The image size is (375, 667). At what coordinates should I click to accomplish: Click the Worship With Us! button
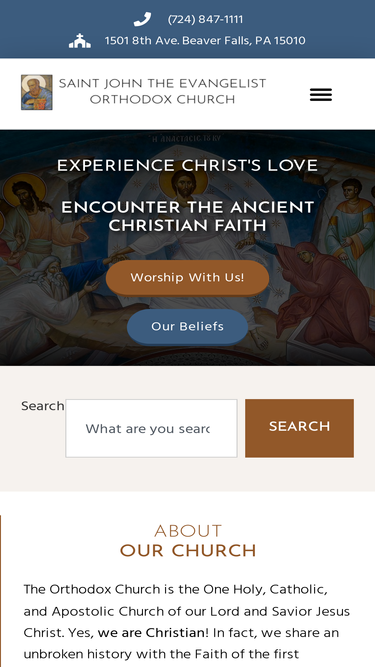(188, 277)
